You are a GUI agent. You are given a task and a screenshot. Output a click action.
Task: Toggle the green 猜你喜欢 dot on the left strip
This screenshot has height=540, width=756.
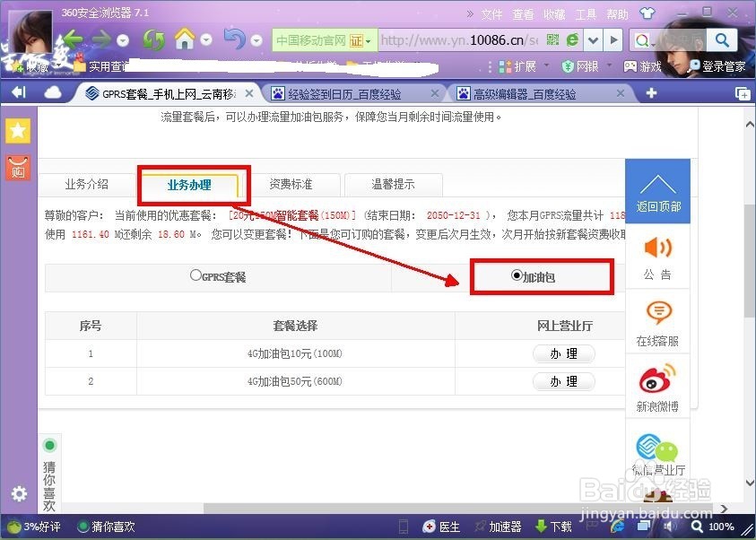click(x=49, y=445)
